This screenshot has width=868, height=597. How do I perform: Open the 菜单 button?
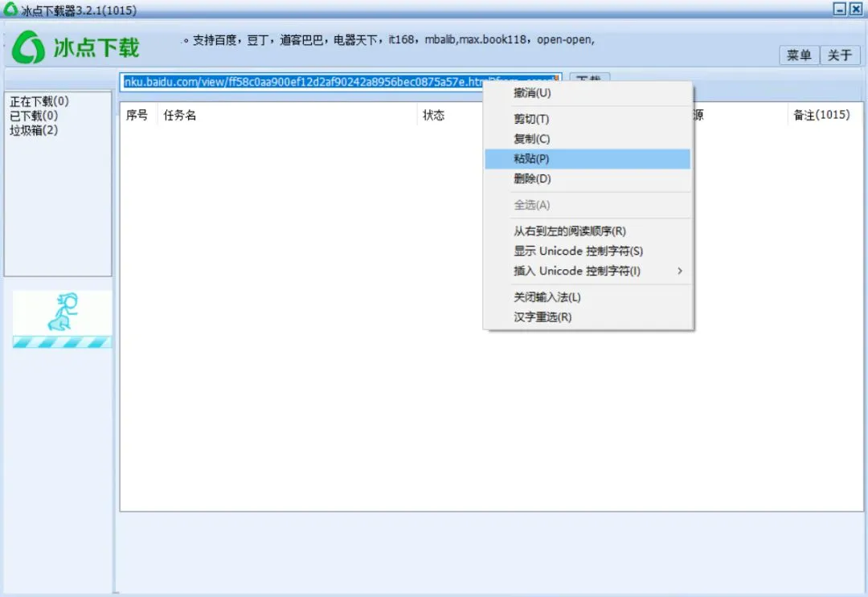click(x=799, y=55)
